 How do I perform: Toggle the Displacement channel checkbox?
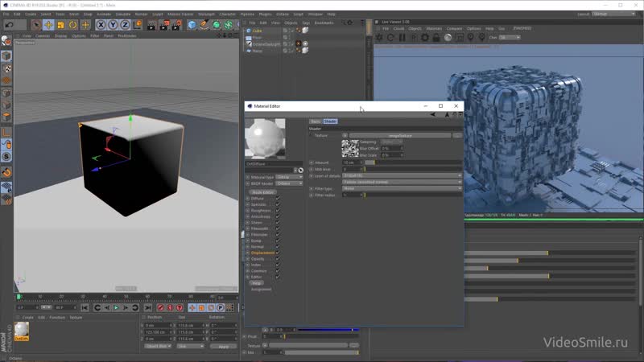coord(278,253)
